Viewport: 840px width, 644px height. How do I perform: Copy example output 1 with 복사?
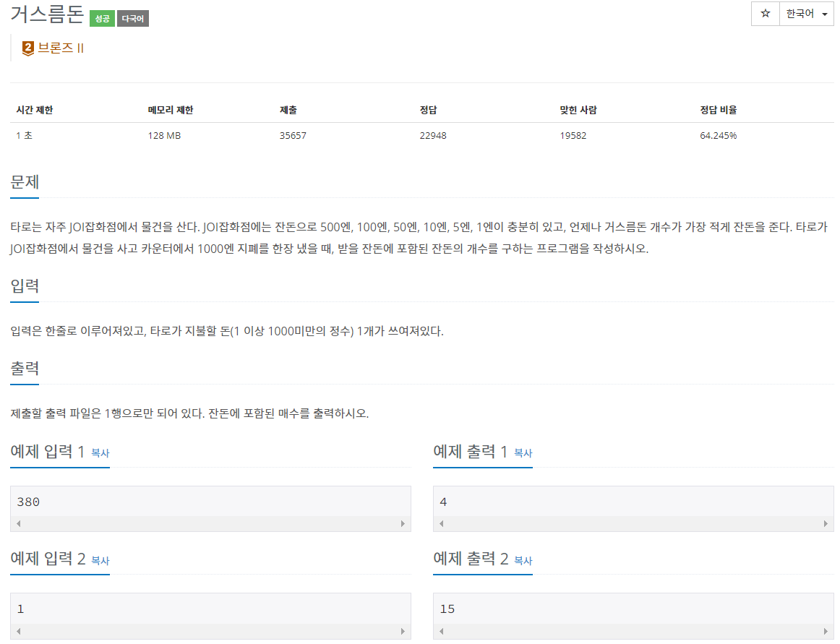click(x=523, y=452)
